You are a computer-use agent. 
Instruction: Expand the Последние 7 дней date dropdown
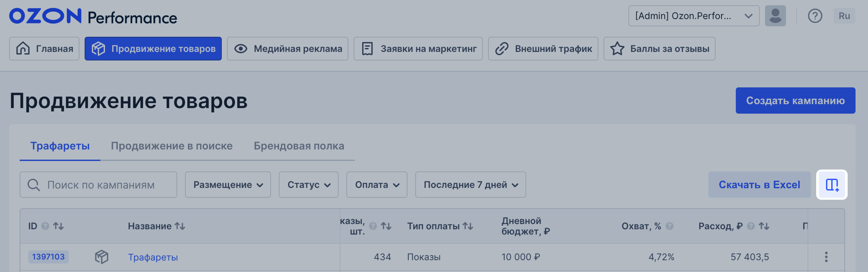tap(470, 185)
